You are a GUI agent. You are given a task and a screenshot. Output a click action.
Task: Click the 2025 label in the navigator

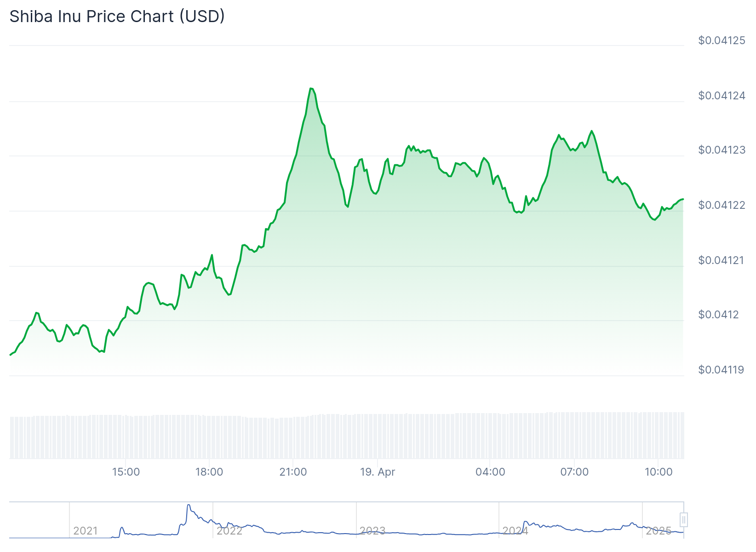[658, 531]
